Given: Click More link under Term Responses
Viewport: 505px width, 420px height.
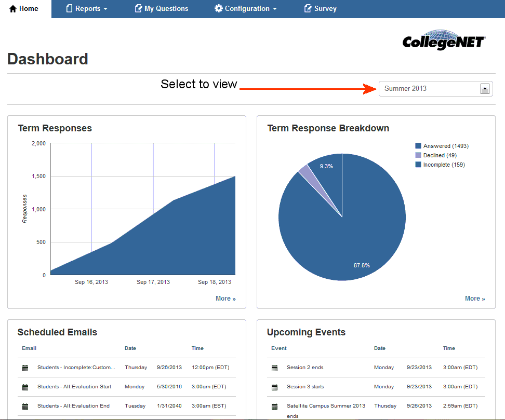Looking at the screenshot, I should [x=225, y=299].
